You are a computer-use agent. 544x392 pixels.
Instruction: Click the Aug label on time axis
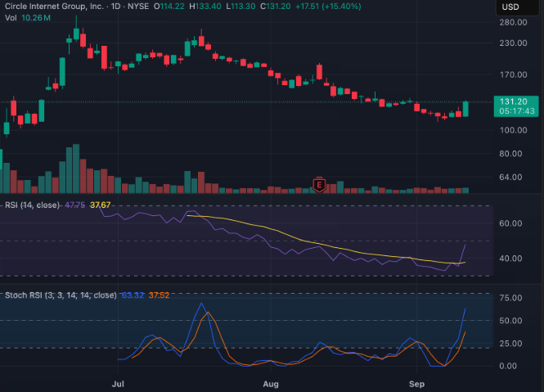[x=271, y=384]
